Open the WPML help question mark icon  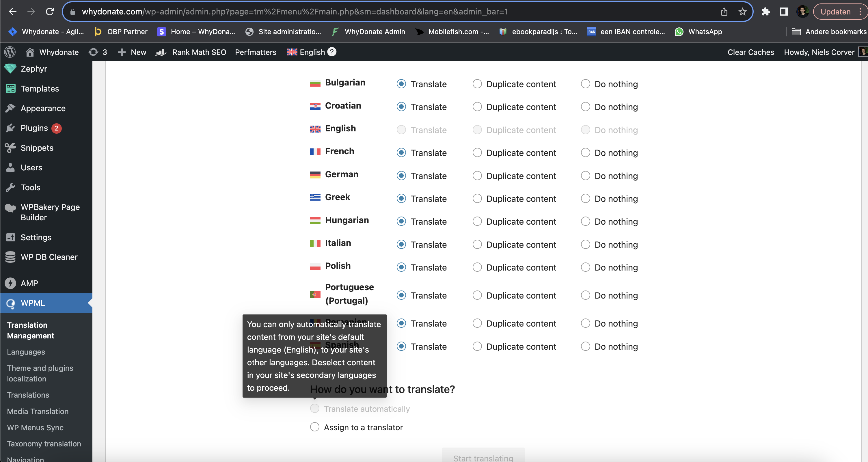[332, 52]
